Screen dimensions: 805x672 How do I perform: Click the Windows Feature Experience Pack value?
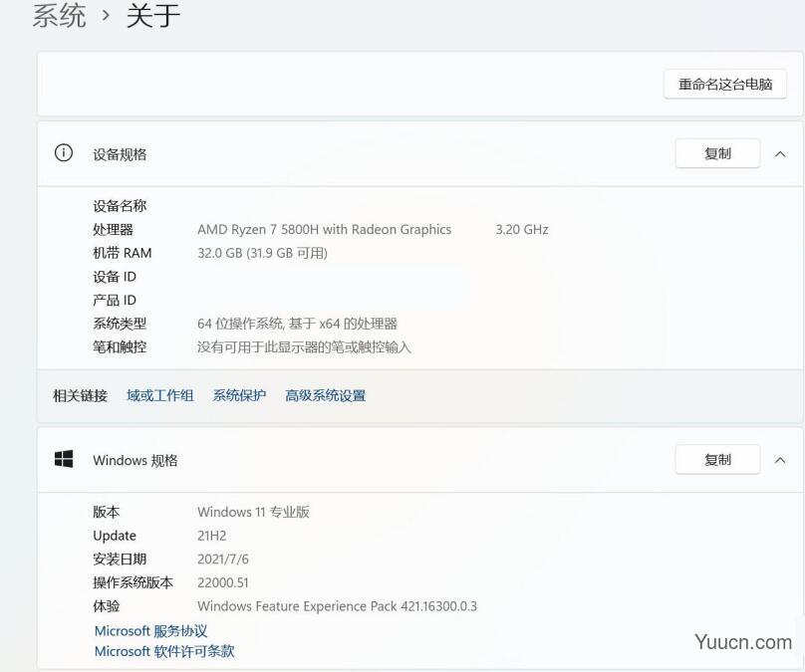338,606
